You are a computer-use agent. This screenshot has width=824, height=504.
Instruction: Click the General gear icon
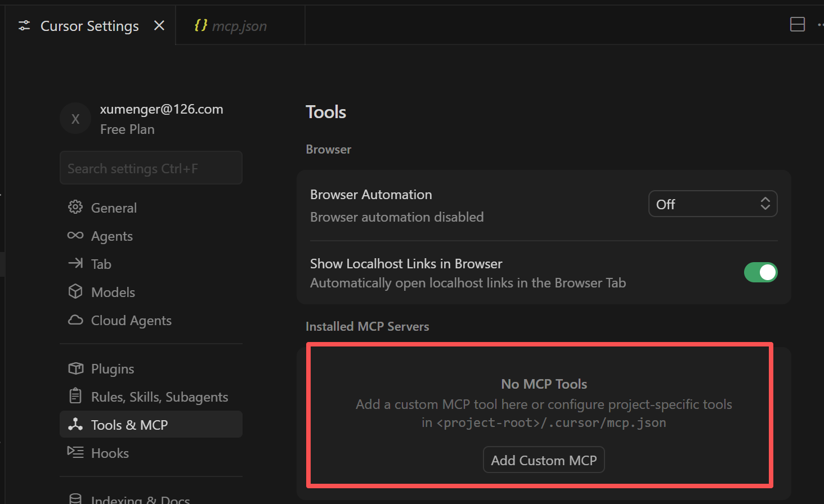point(75,208)
